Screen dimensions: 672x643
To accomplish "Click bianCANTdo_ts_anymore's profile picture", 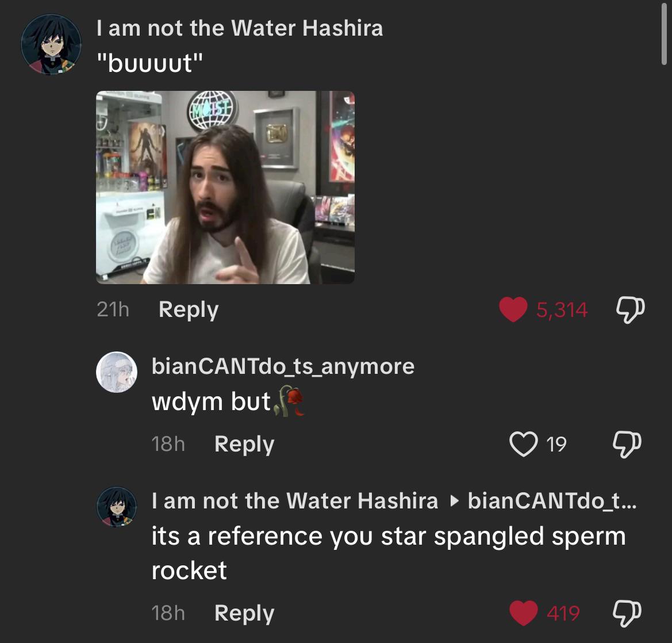I will [x=116, y=372].
